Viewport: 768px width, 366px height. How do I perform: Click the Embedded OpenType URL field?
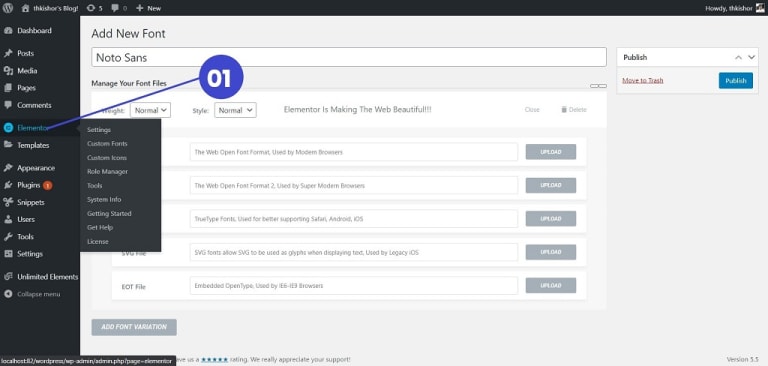(x=354, y=285)
